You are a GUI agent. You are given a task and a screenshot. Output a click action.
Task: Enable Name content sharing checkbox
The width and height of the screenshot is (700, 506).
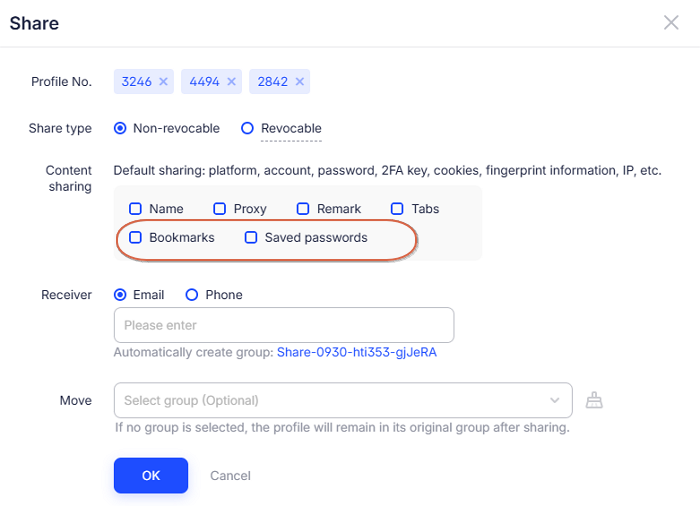136,209
